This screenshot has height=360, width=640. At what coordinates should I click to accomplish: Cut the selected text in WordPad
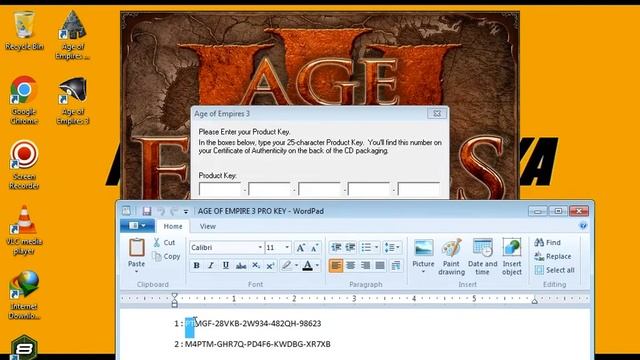coord(164,242)
